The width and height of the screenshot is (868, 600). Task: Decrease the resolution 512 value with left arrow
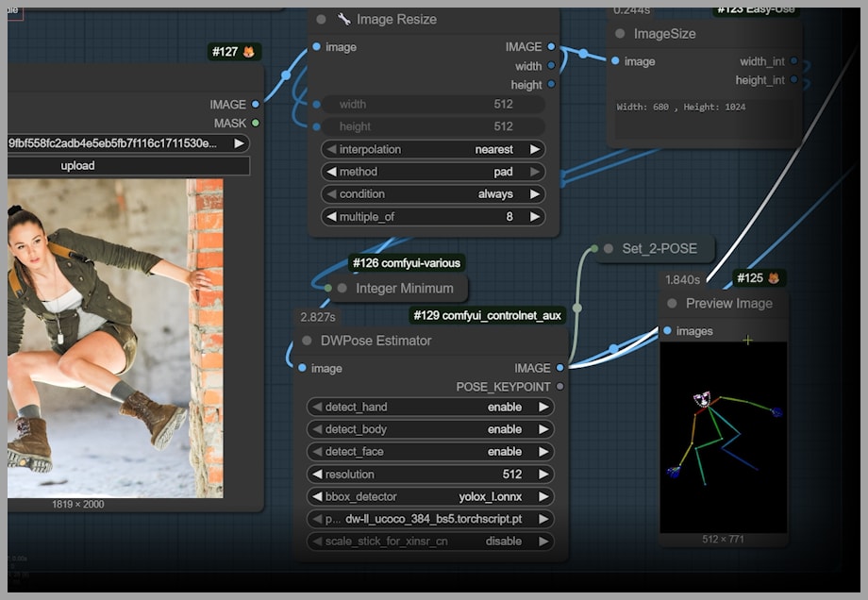point(316,475)
